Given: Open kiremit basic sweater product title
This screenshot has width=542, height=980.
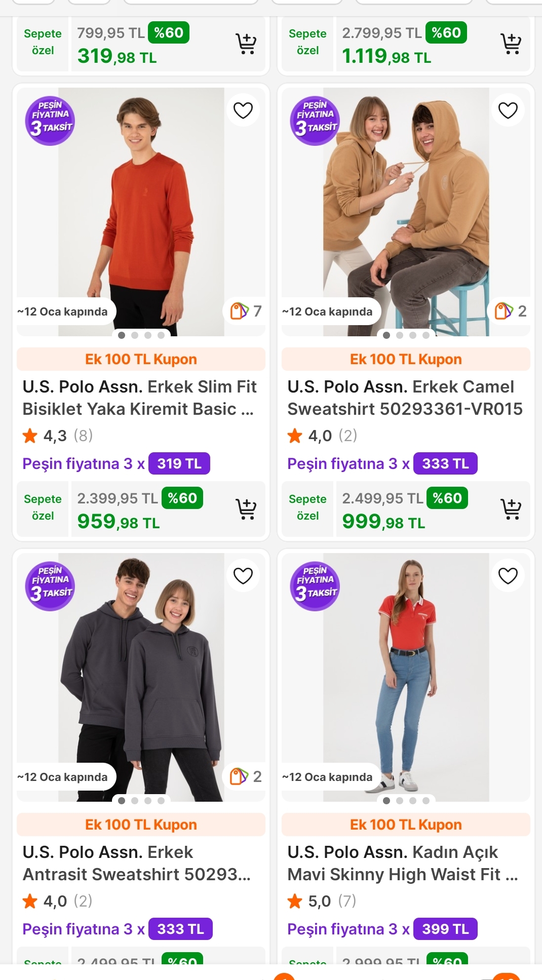Looking at the screenshot, I should 140,398.
